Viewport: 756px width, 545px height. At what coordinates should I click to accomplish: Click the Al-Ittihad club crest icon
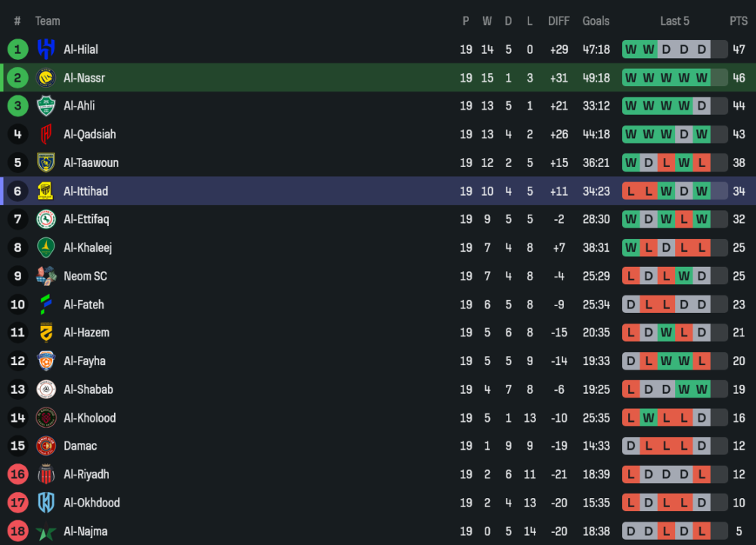pyautogui.click(x=46, y=191)
